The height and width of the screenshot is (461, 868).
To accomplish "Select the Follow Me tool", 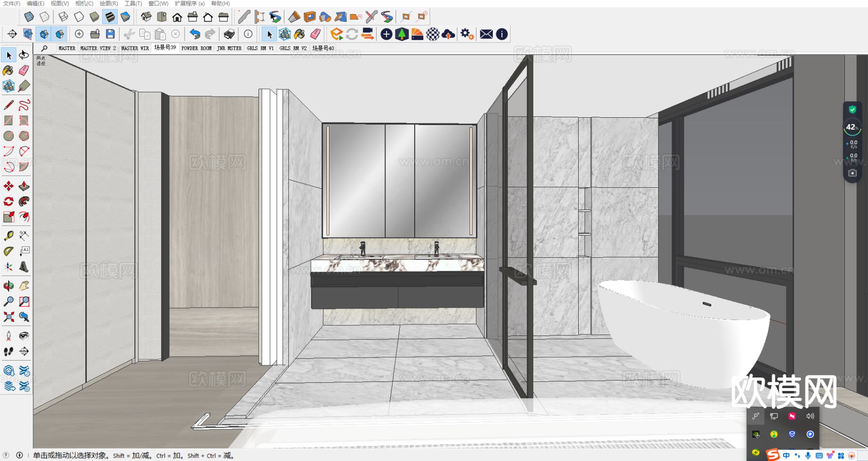I will tap(24, 201).
